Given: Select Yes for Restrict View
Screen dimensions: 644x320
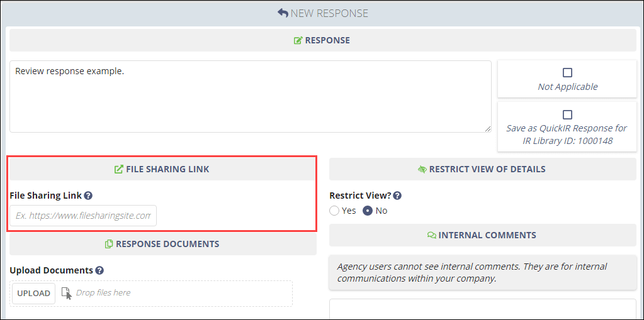Looking at the screenshot, I should click(x=334, y=211).
